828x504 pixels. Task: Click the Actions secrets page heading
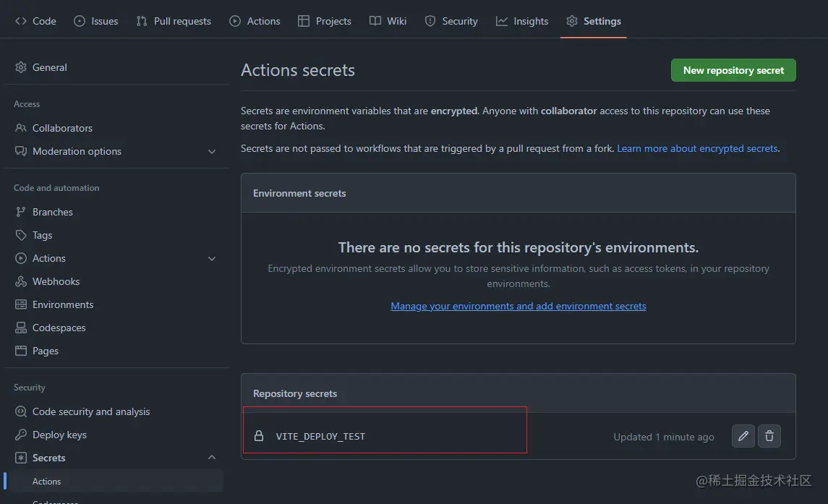click(298, 70)
